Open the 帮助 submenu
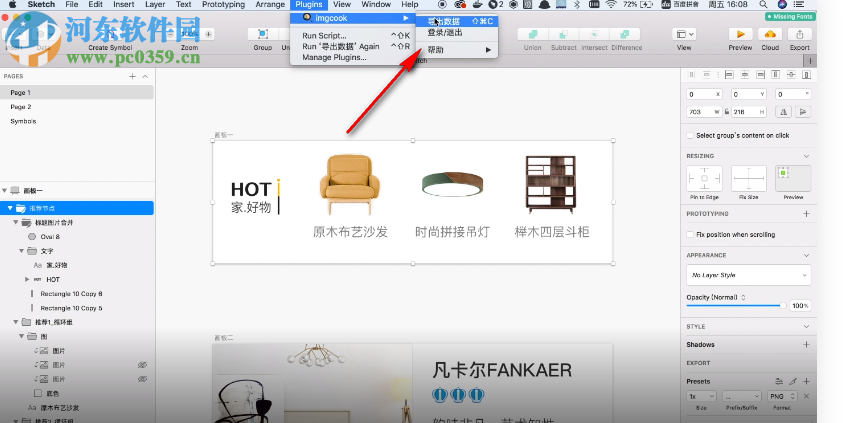Screen dimensions: 862x423 (x=456, y=50)
